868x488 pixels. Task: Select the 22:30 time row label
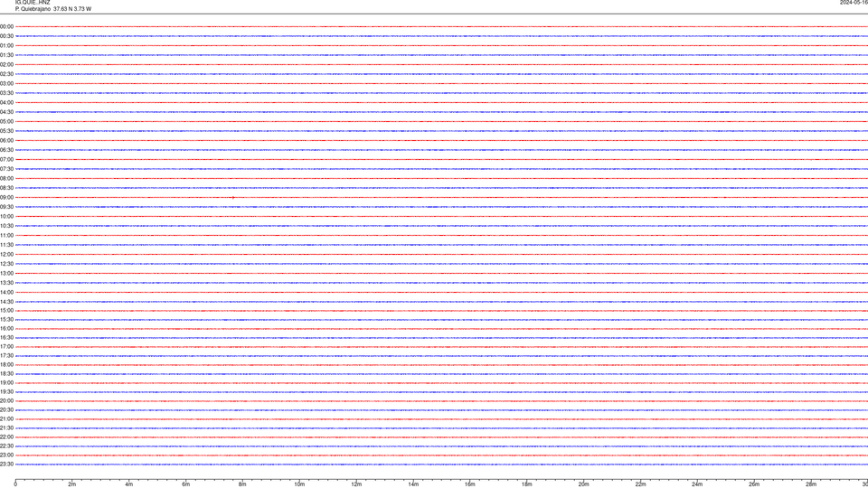pos(6,446)
